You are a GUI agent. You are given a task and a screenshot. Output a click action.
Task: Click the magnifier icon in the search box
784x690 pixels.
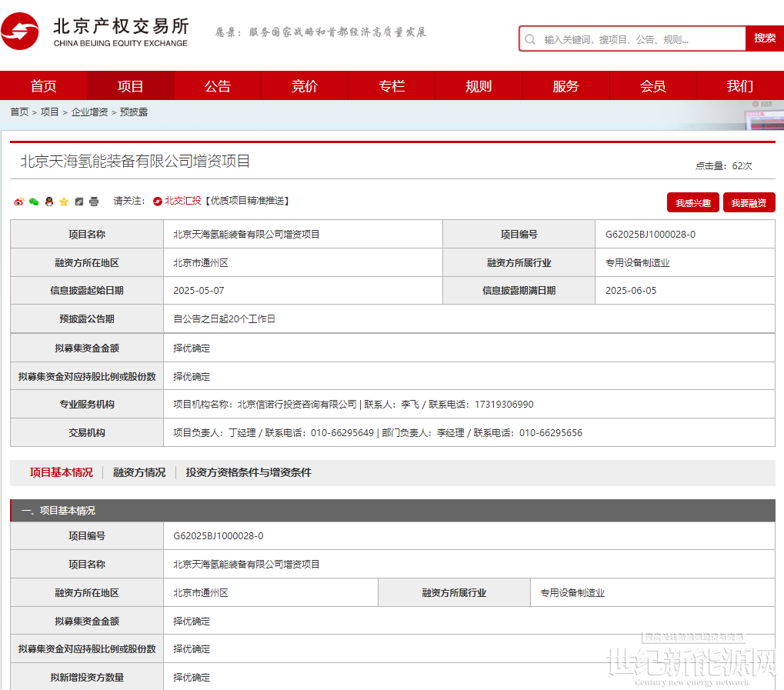[x=531, y=39]
